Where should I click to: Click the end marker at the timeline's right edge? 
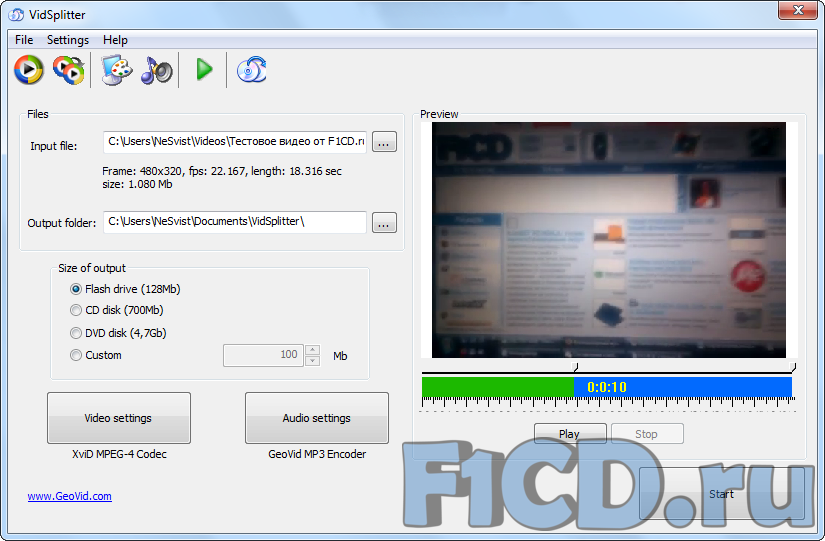coord(793,367)
